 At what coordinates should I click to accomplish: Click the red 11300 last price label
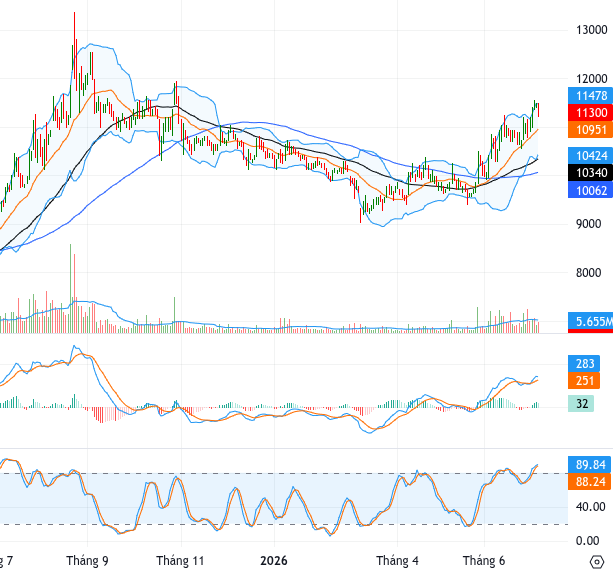coord(590,113)
